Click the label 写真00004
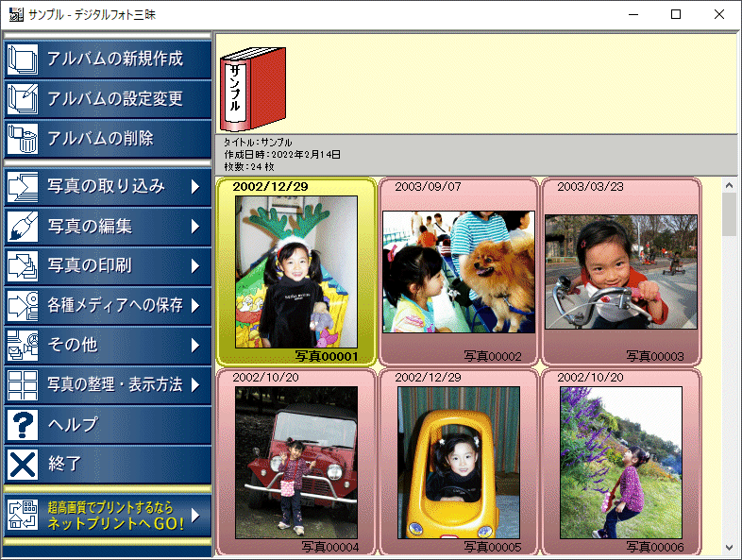 pyautogui.click(x=330, y=547)
